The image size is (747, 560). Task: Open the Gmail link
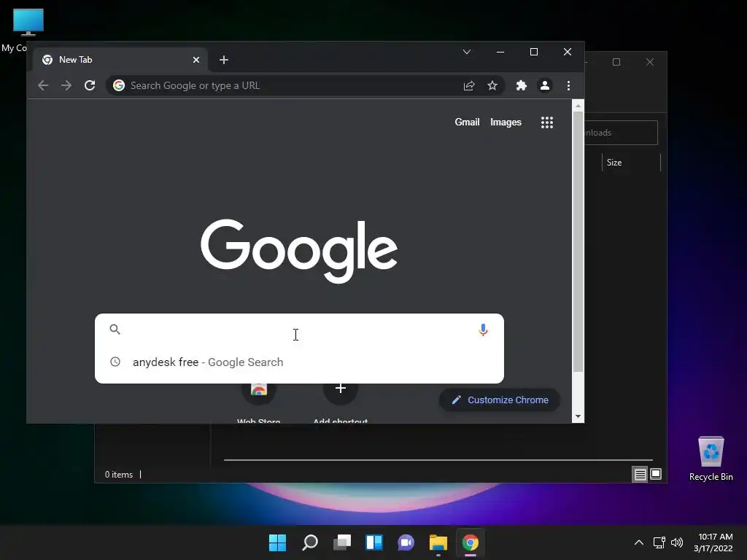pyautogui.click(x=467, y=122)
